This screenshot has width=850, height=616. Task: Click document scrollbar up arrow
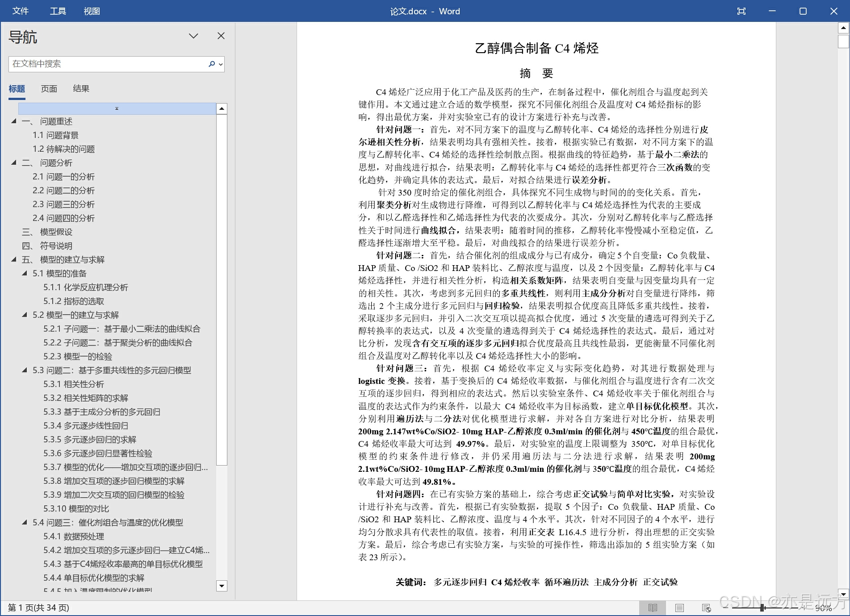click(843, 28)
